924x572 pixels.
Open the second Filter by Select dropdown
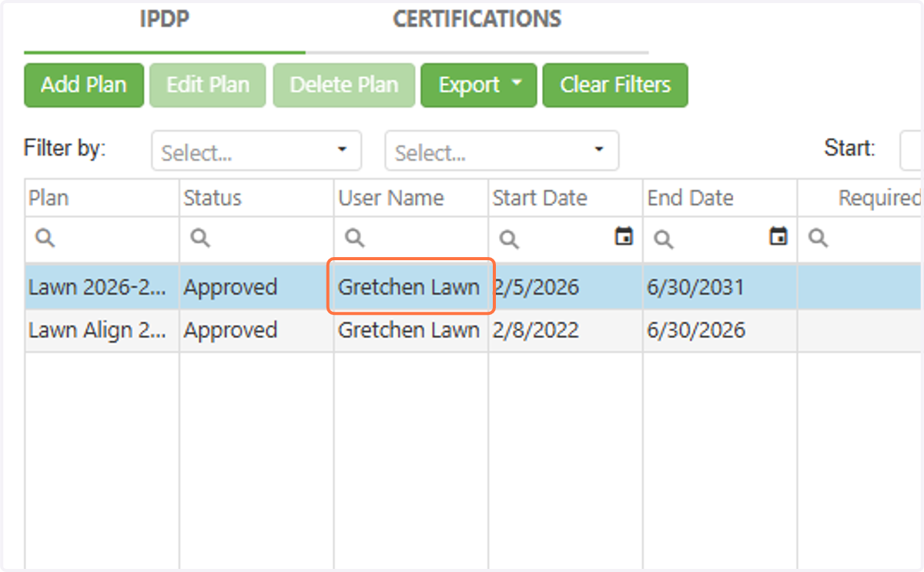[502, 151]
